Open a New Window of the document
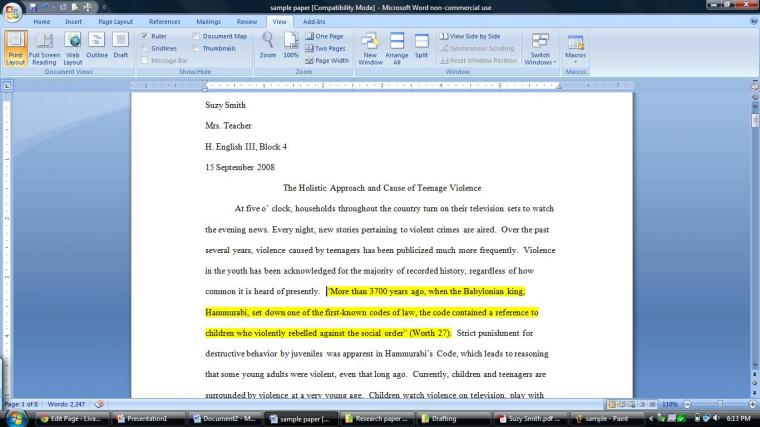Image resolution: width=760 pixels, height=427 pixels. (370, 47)
